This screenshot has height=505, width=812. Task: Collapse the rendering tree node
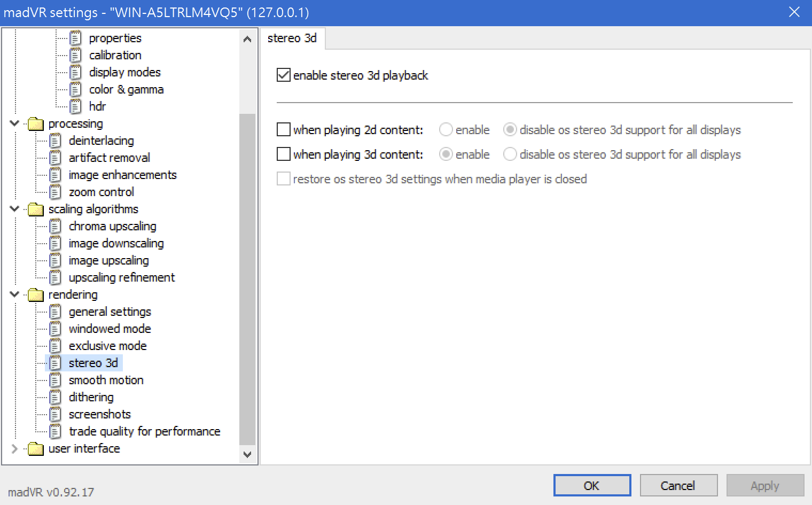pos(14,294)
